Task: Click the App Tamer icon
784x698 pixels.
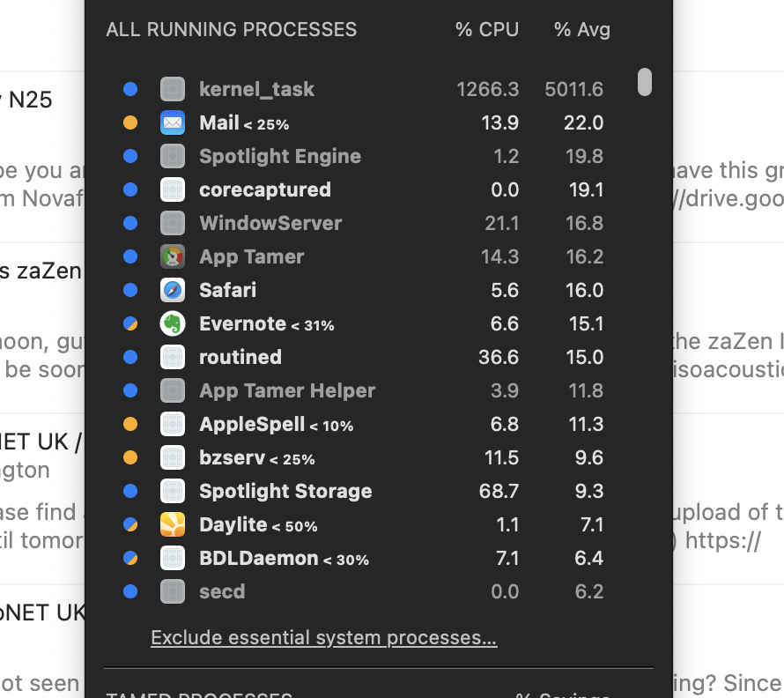Action: click(173, 256)
